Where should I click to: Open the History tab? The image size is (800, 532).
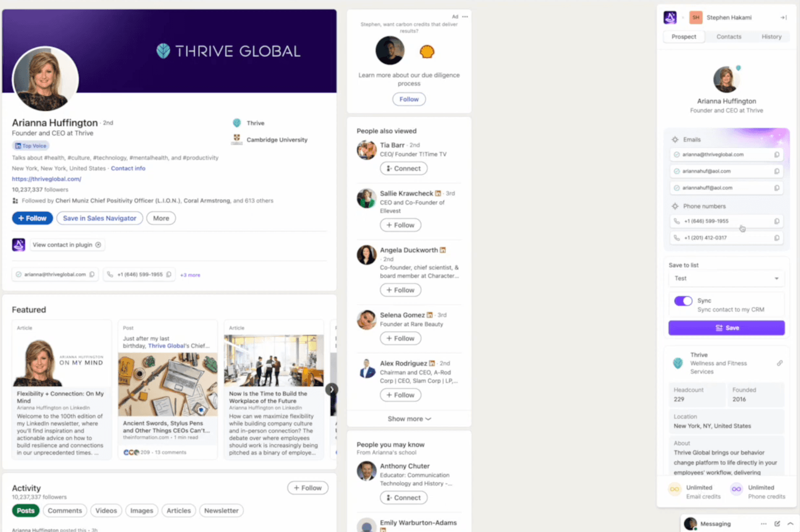coord(772,36)
